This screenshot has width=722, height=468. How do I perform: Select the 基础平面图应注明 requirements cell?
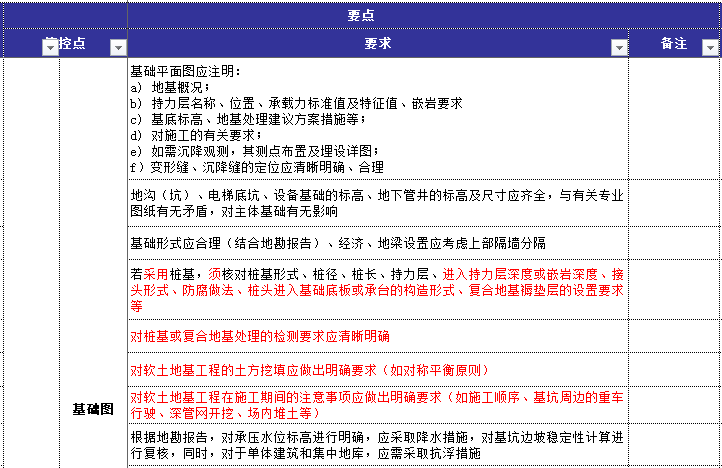pos(378,119)
